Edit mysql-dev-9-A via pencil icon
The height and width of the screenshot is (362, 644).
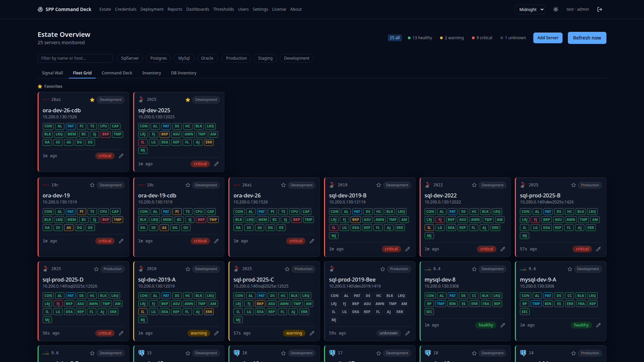[598, 325]
